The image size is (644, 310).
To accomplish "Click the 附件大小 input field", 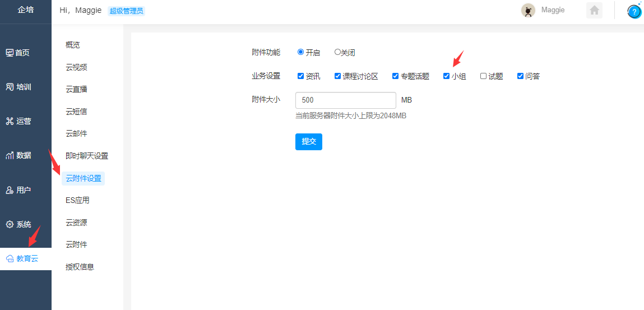I will click(346, 100).
